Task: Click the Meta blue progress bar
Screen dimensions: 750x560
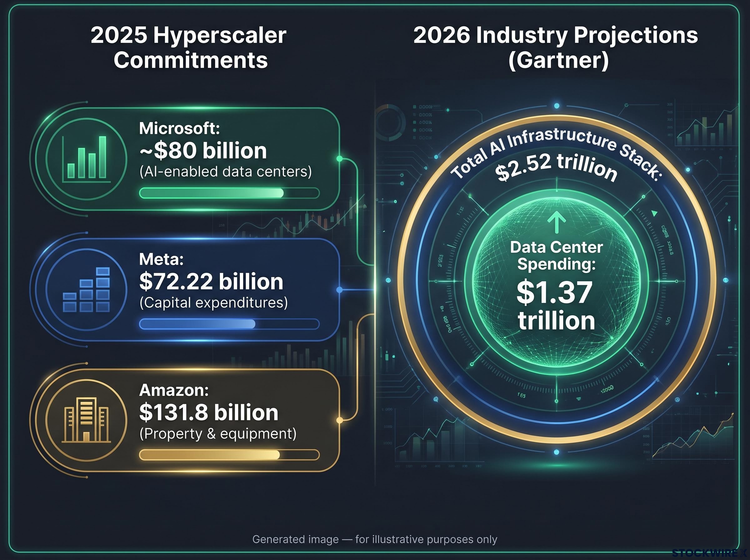Action: 229,324
